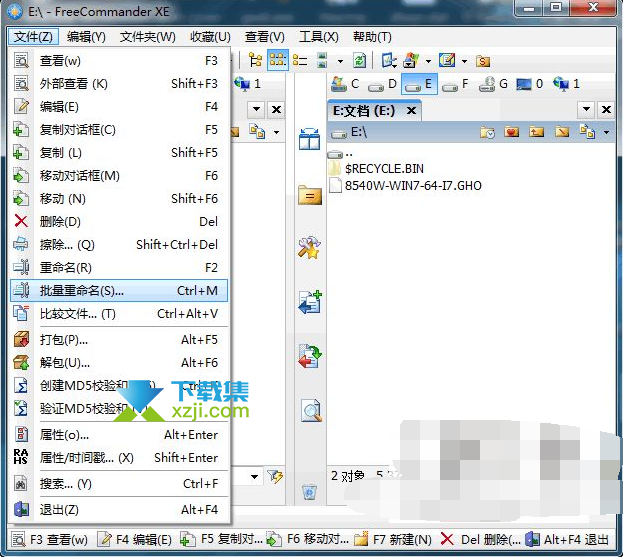Choose 编辑(E) F4 menu entry
Screen dimensions: 623x557
coord(119,107)
